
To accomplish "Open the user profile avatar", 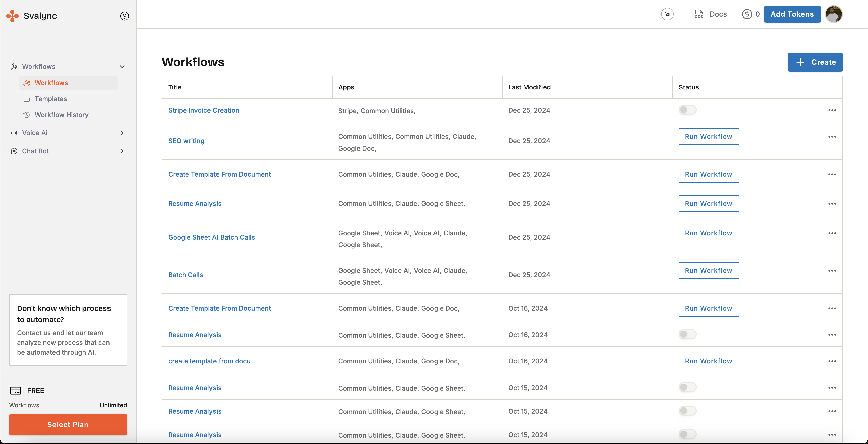I will tap(833, 14).
